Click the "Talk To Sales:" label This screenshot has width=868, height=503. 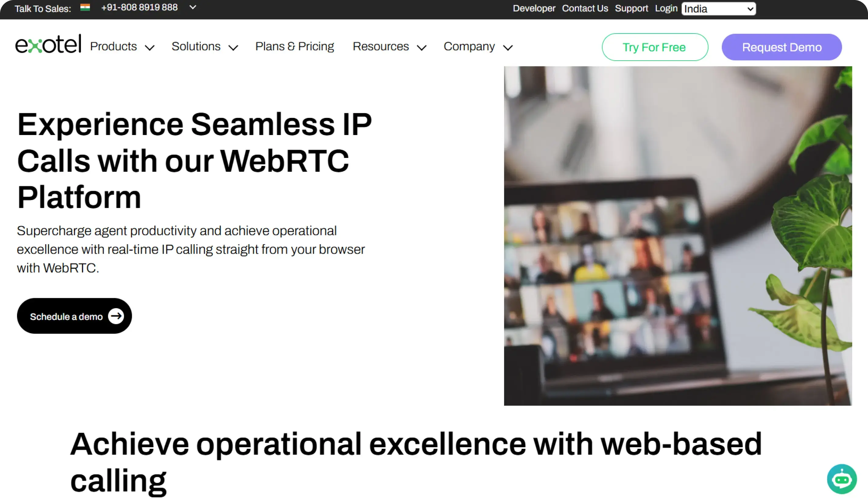(x=43, y=9)
